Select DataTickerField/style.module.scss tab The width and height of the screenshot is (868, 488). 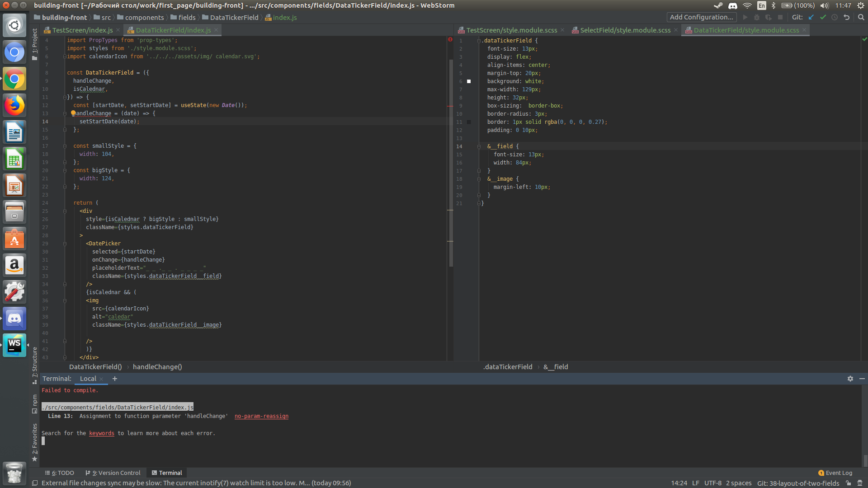point(746,30)
